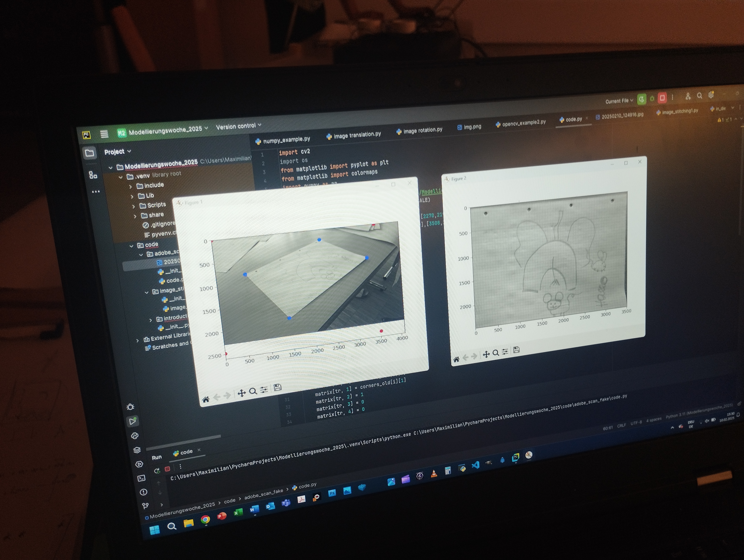Switch to the opencv_example2.py editor tab

pyautogui.click(x=523, y=123)
